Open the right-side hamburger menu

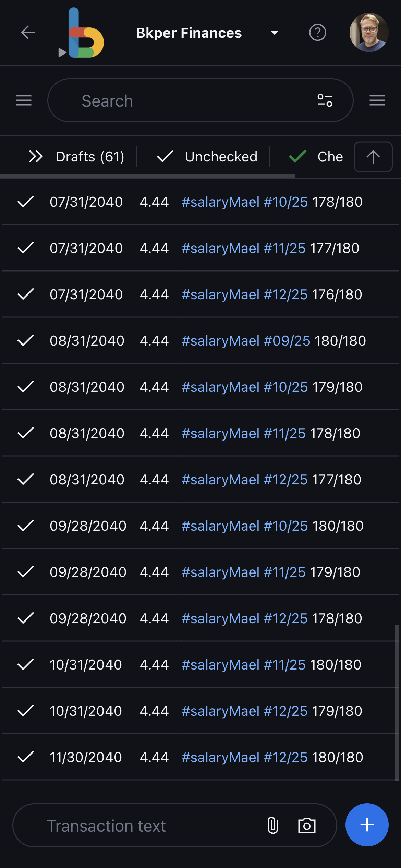[377, 100]
